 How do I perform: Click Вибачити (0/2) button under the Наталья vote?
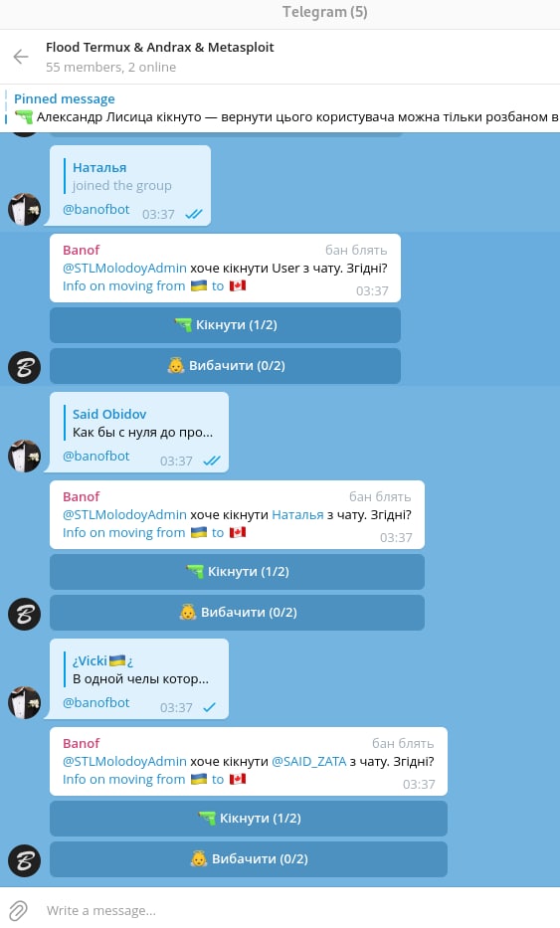(x=237, y=613)
